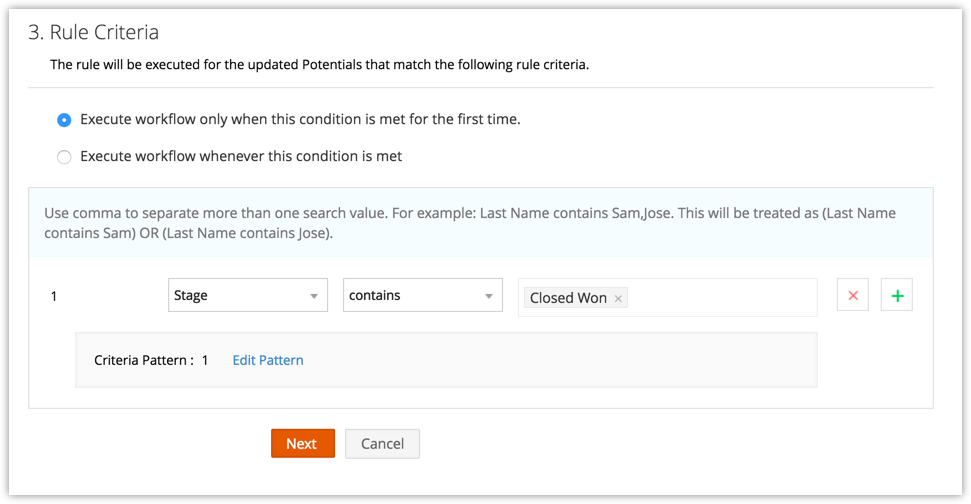Click the 'Execute workflow only when' first-time label
Image resolution: width=971 pixels, height=504 pixels.
click(300, 119)
